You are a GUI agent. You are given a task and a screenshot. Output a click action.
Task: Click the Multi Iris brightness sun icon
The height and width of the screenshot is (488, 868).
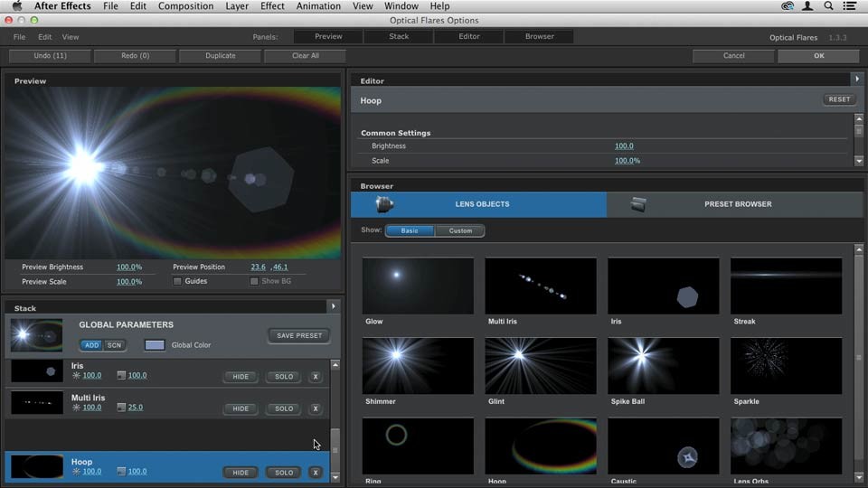coord(76,408)
